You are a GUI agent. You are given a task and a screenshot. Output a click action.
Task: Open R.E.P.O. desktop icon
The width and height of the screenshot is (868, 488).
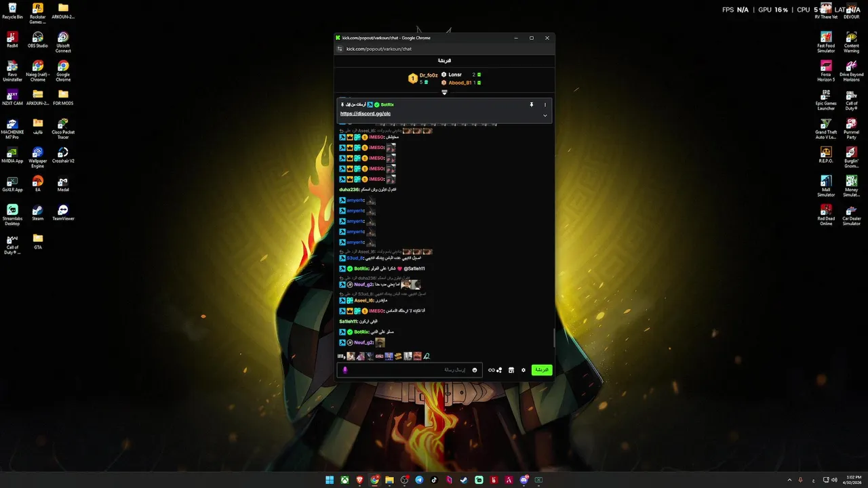[826, 155]
